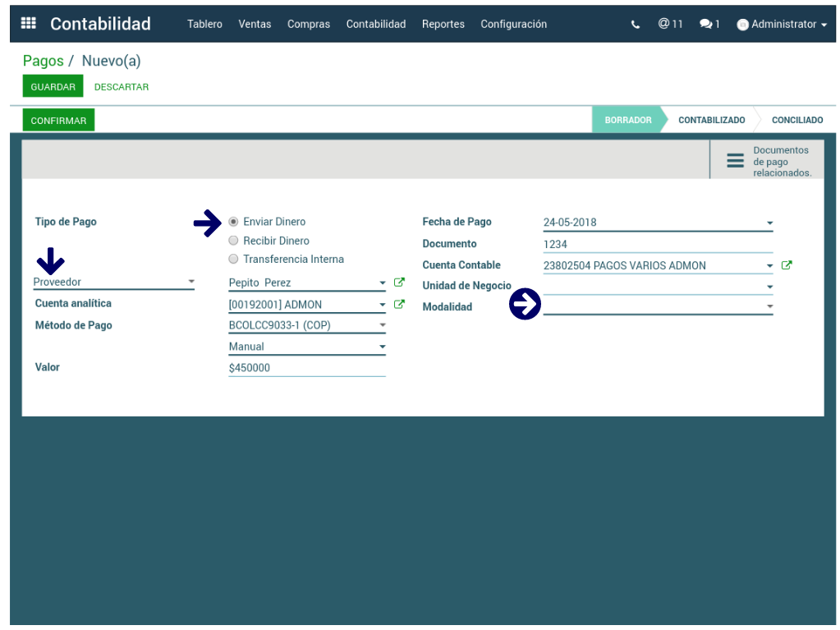Screen dimensions: 840x630
Task: Click the Confirmar button
Action: coord(58,120)
